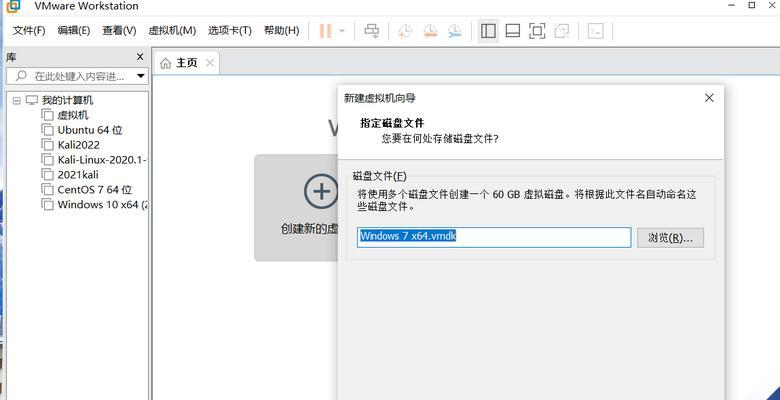Screen dimensions: 780x400
Task: Click the VMware Workstation title bar logo
Action: tap(13, 6)
